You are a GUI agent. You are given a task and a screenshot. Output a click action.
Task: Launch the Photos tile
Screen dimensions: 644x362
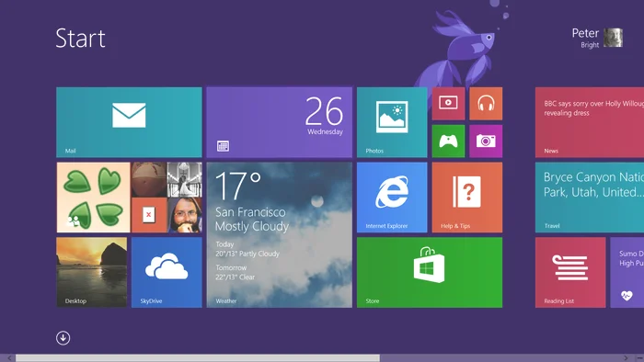tap(392, 122)
